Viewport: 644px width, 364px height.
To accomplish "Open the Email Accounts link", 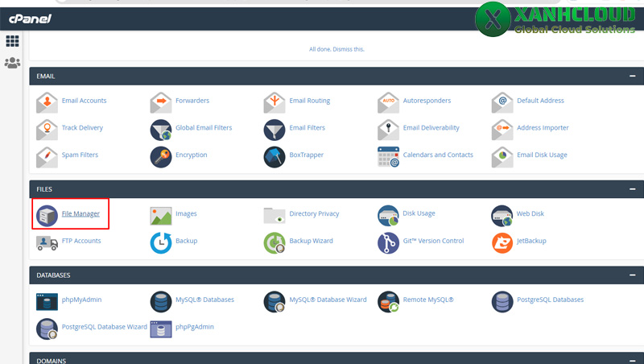I will pos(84,101).
